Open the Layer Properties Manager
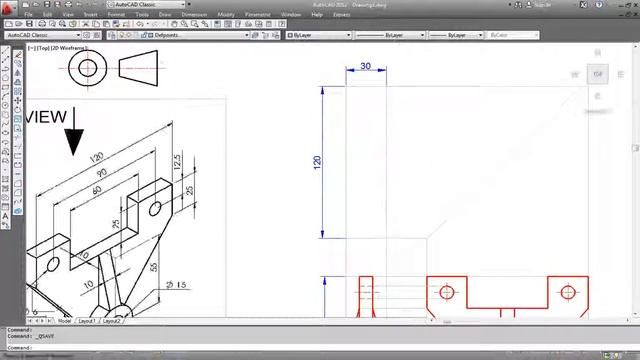Screen dimensions: 640x360 point(112,35)
